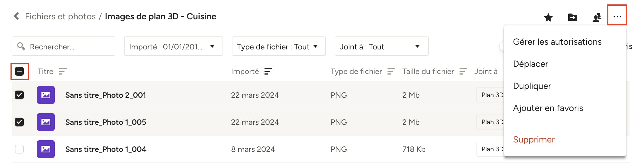Click the star favorites icon

pos(548,17)
